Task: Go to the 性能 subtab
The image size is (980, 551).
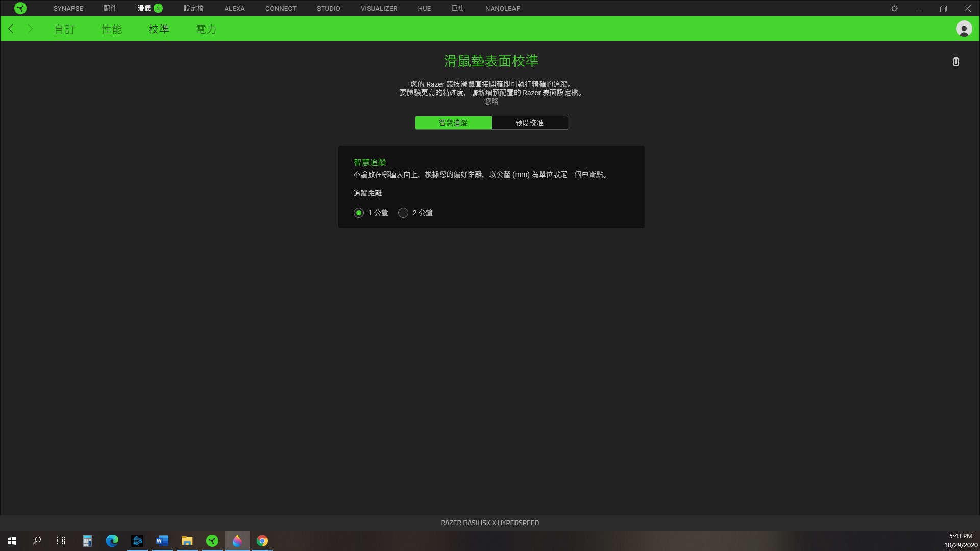Action: (112, 29)
